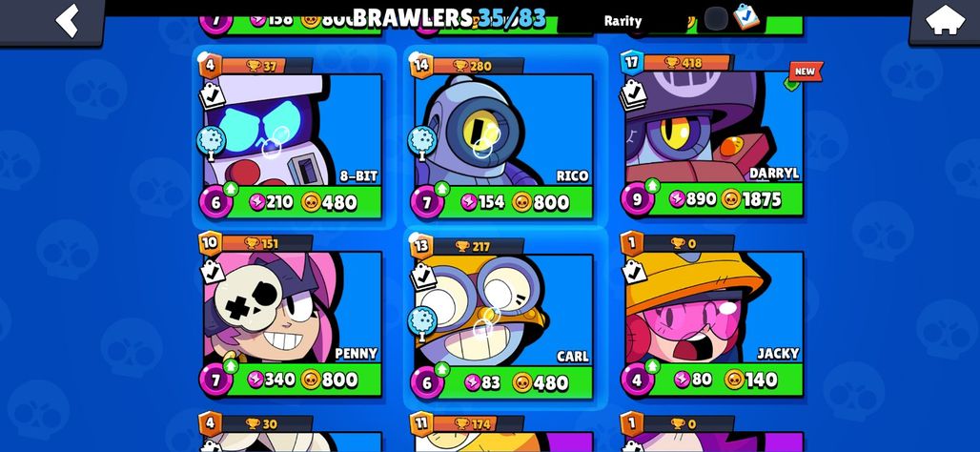The image size is (980, 452).
Task: Tap the back arrow icon
Action: click(x=67, y=20)
